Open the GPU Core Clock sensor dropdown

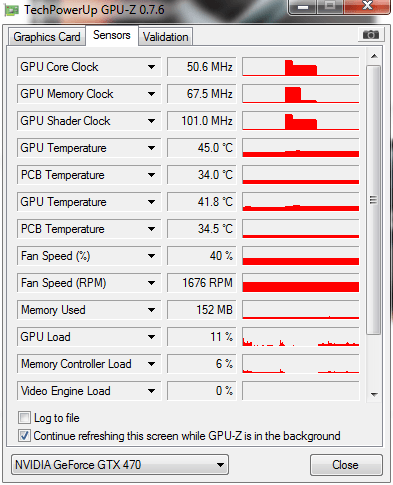point(151,67)
